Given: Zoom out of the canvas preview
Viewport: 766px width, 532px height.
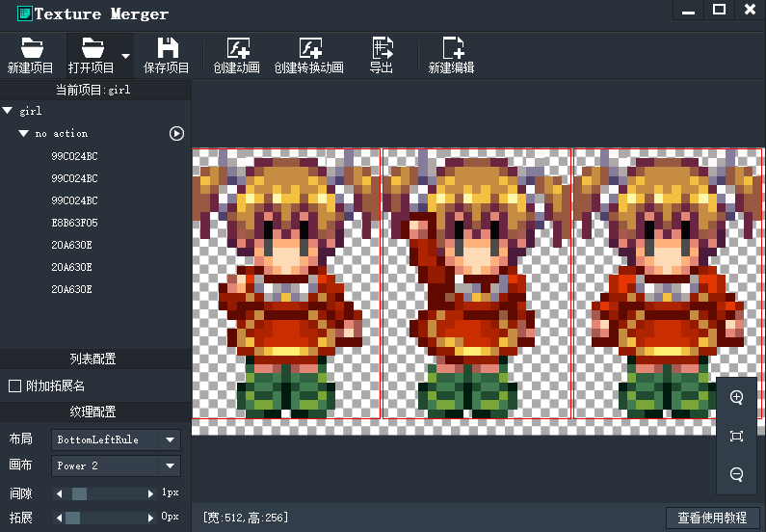Looking at the screenshot, I should (737, 474).
